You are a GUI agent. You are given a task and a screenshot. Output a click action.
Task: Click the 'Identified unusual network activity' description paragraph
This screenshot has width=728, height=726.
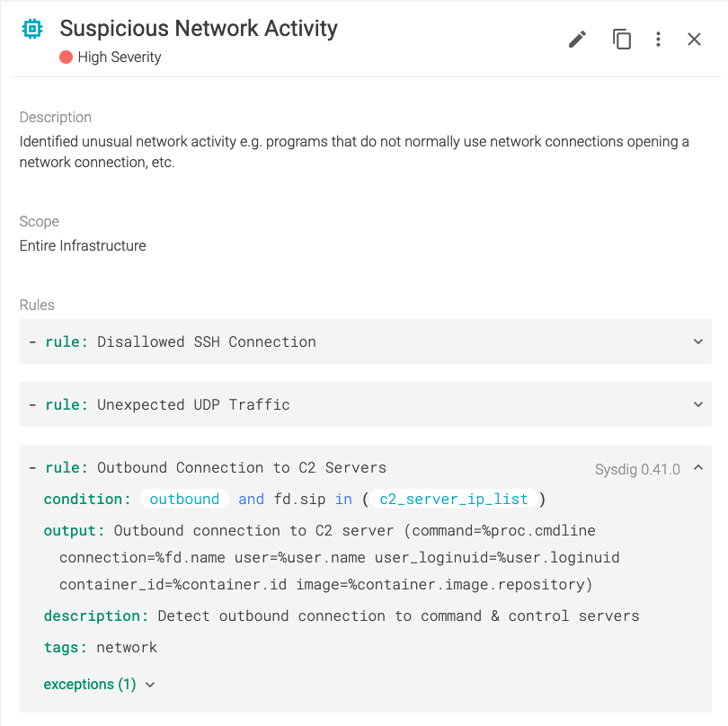pyautogui.click(x=354, y=152)
